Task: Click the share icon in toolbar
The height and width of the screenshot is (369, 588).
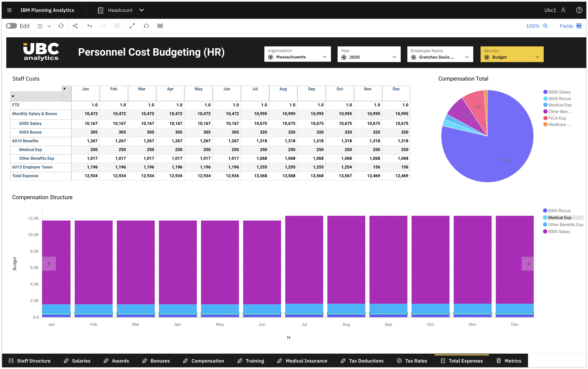Action: coord(75,26)
